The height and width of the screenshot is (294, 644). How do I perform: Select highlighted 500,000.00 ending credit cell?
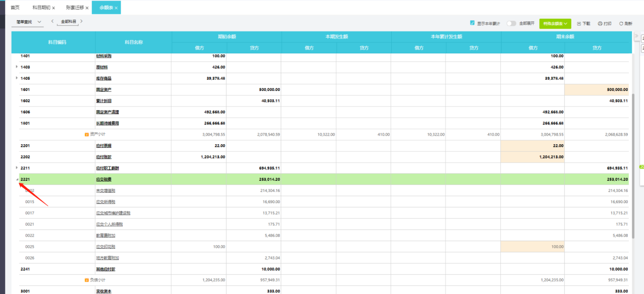(x=597, y=89)
